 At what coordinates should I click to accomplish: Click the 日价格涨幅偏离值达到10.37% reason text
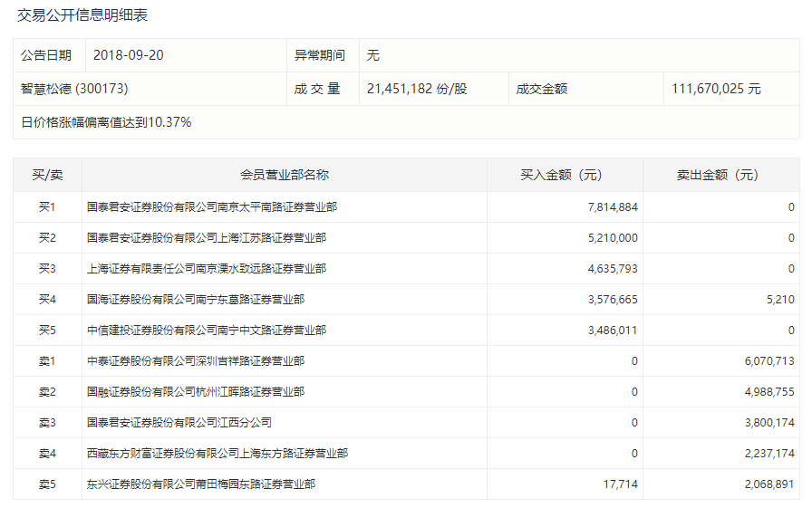click(x=106, y=122)
